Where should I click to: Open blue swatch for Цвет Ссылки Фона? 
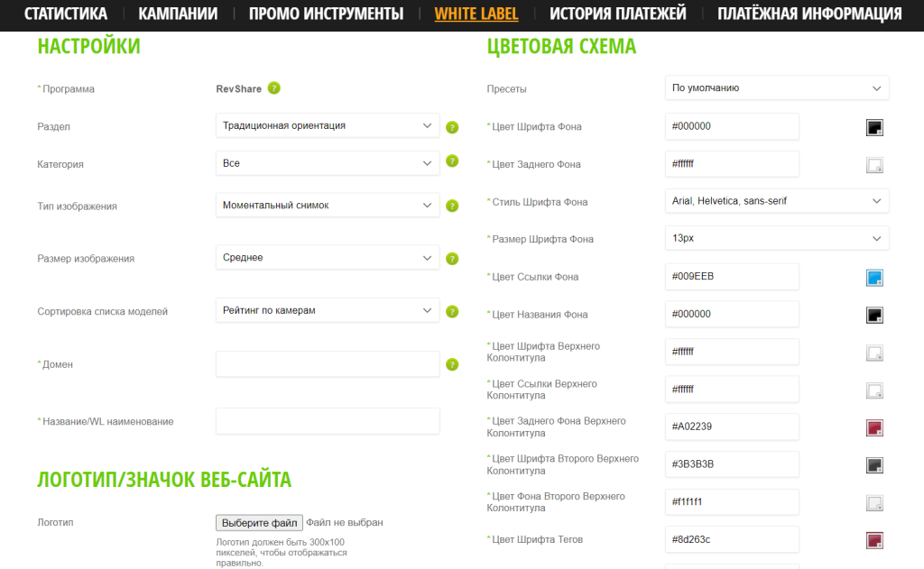point(874,278)
